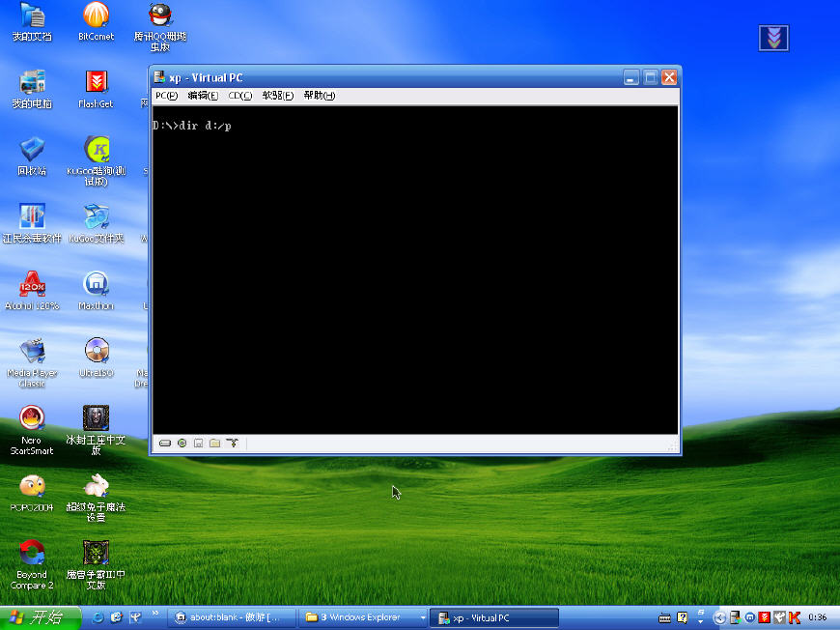Click the keyboard language bar icon
The image size is (840, 630).
tap(664, 618)
